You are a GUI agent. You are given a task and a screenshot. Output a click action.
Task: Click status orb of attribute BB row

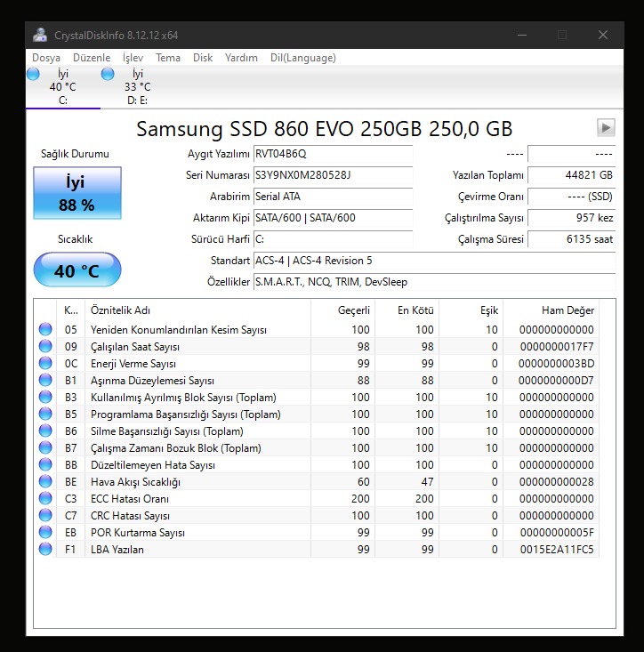click(x=45, y=465)
